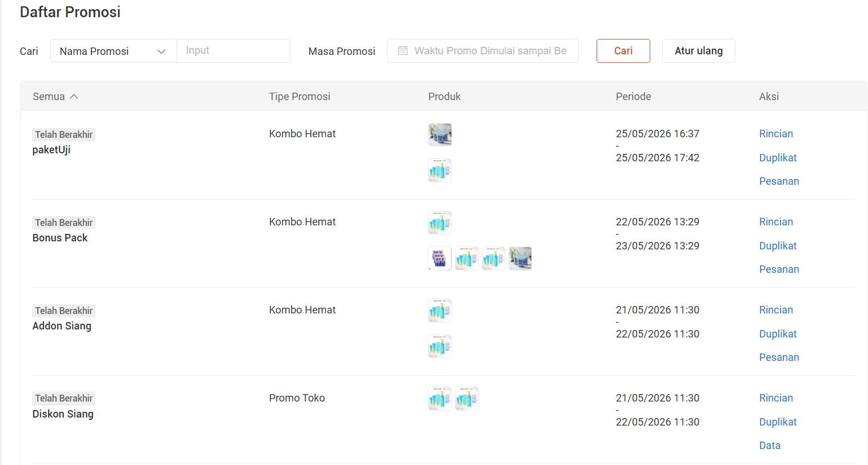
Task: Click top product thumbnail of Addon Siang
Action: click(x=440, y=311)
